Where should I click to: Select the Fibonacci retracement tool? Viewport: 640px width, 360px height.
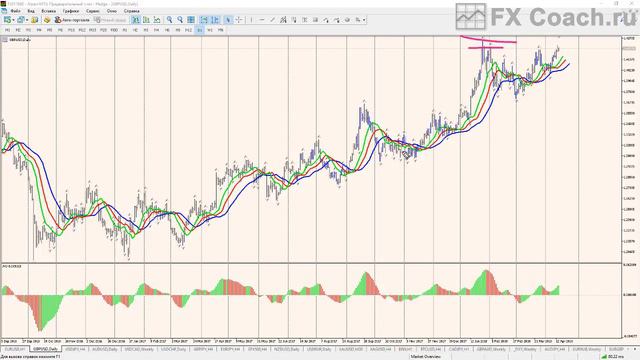[293, 20]
